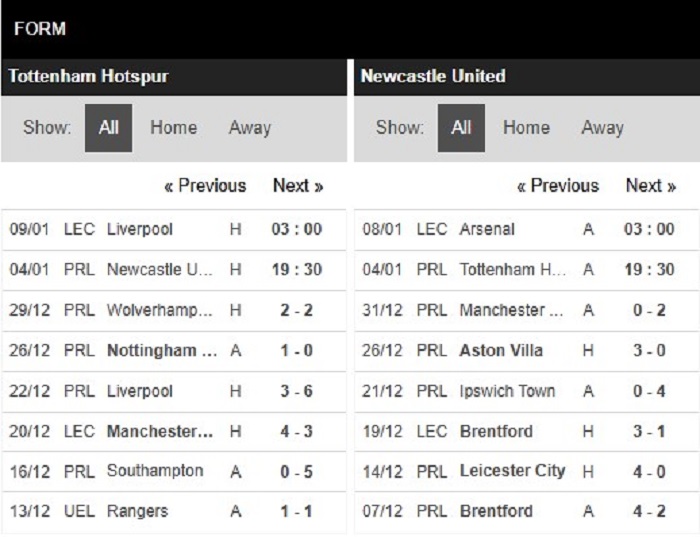This screenshot has height=537, width=700.
Task: View Southampton 0 - 5 match details
Action: click(x=174, y=472)
